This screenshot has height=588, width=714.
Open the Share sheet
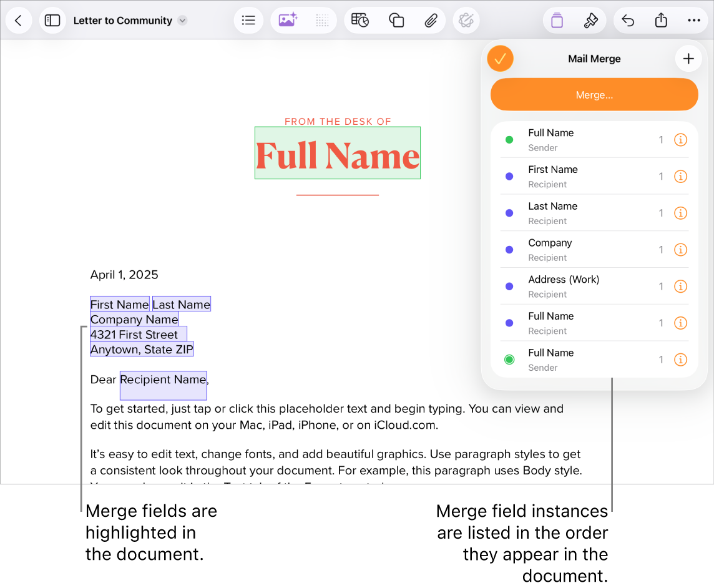pyautogui.click(x=661, y=20)
